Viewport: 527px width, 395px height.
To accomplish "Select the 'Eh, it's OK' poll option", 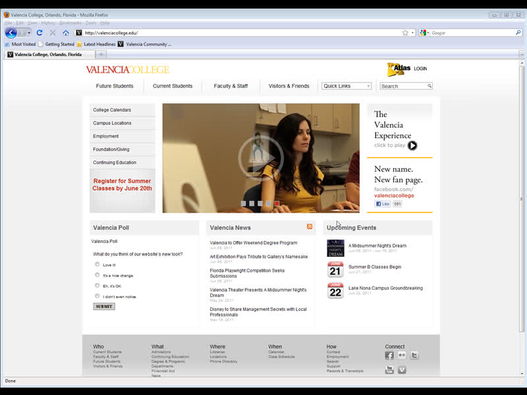I will pos(97,285).
